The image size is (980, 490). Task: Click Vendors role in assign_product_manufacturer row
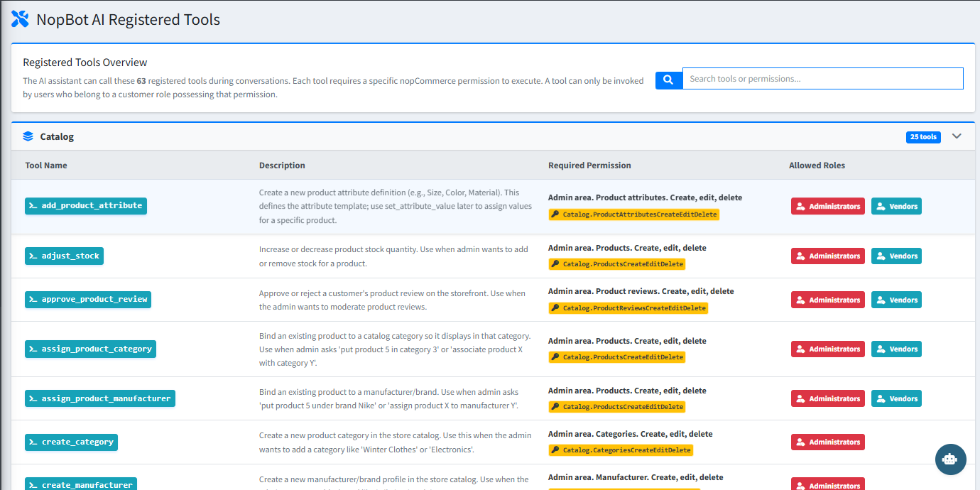click(896, 398)
